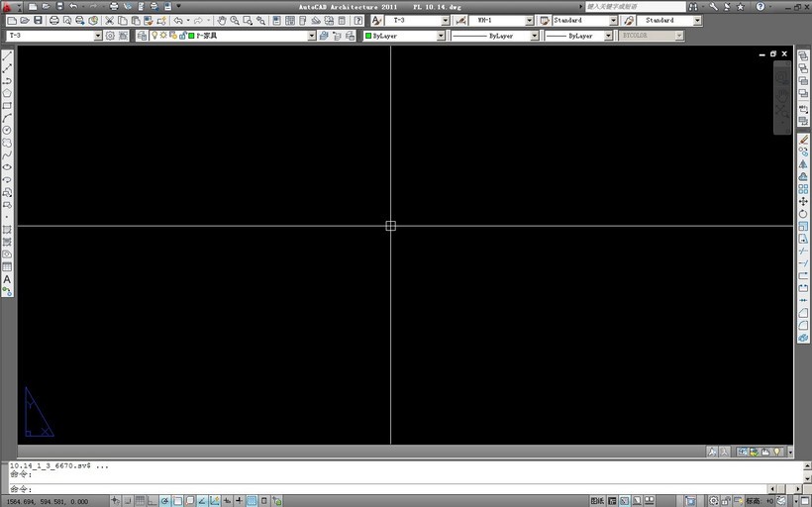Viewport: 812px width, 507px height.
Task: Click the Undo arrow in standard toolbar
Action: point(177,21)
